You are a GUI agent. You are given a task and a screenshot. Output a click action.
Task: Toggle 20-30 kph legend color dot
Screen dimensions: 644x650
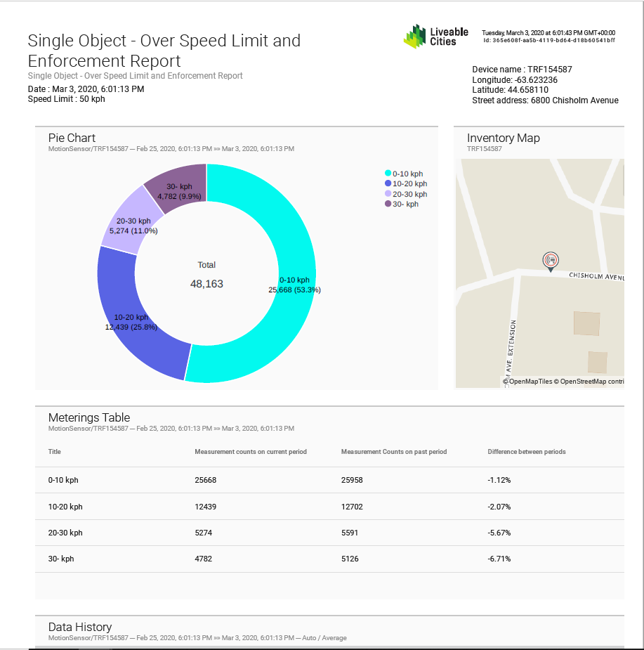click(x=388, y=193)
